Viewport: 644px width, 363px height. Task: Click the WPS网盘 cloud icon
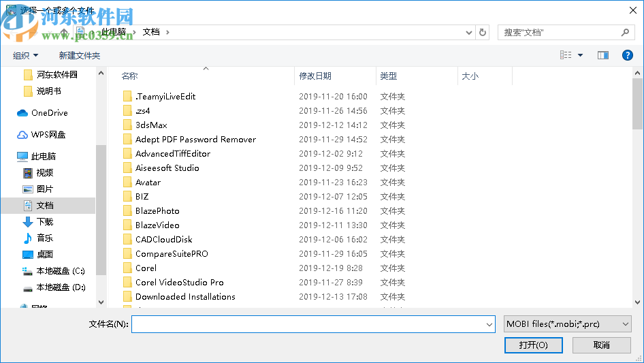click(x=22, y=134)
